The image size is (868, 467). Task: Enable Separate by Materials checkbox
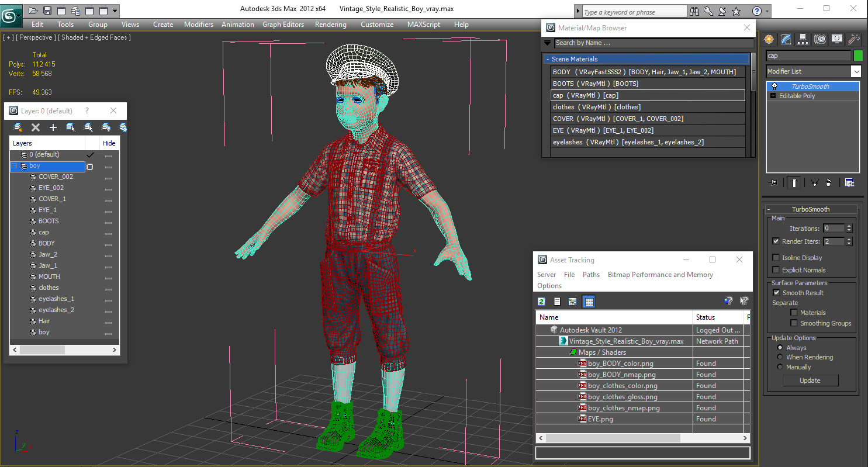[794, 313]
